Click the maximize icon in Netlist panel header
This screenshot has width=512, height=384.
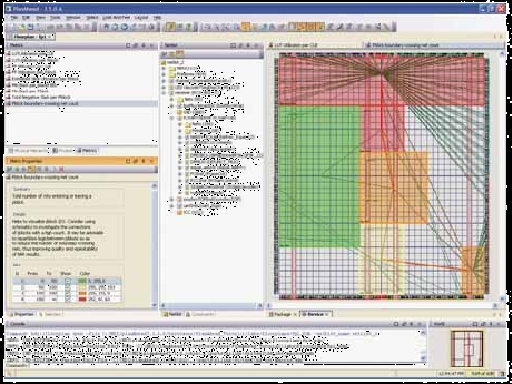(x=233, y=45)
